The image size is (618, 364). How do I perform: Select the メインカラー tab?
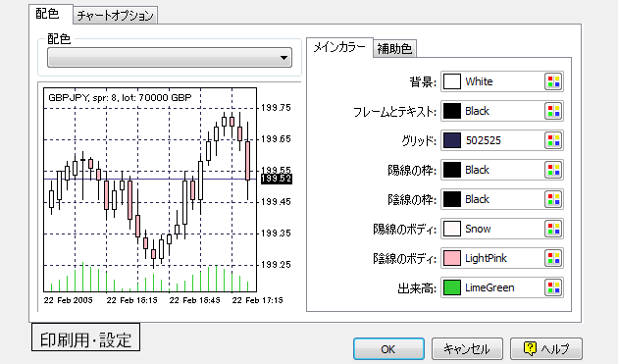[x=339, y=48]
